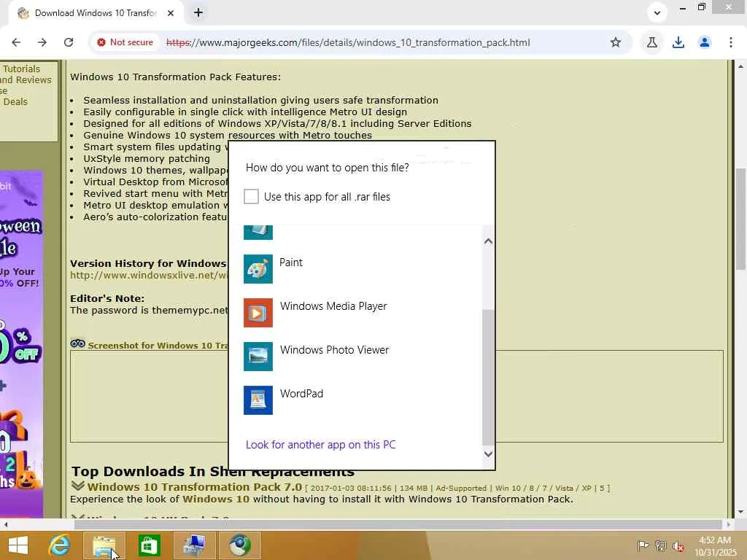Click page scroll up arrow
Screen dimensions: 747x560
pyautogui.click(x=740, y=66)
